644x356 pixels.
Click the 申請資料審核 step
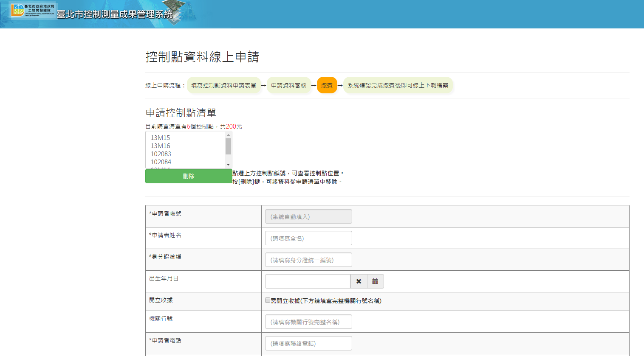tap(289, 85)
